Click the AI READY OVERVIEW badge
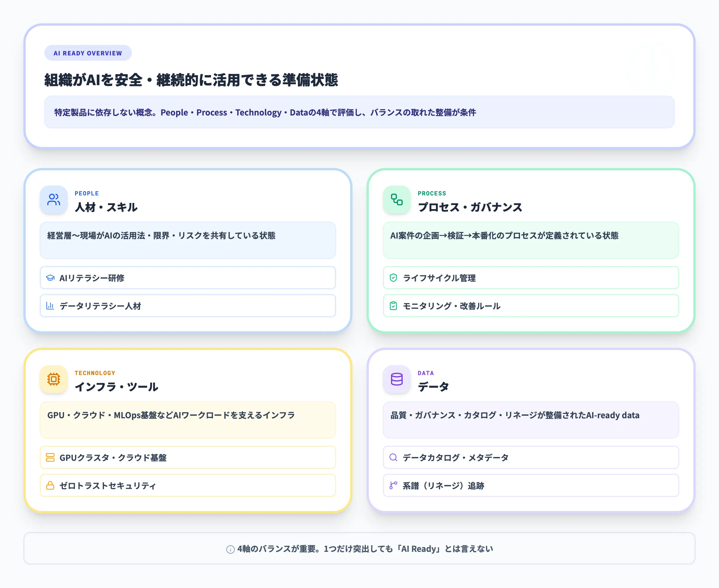Viewport: 719px width, 588px height. click(88, 53)
